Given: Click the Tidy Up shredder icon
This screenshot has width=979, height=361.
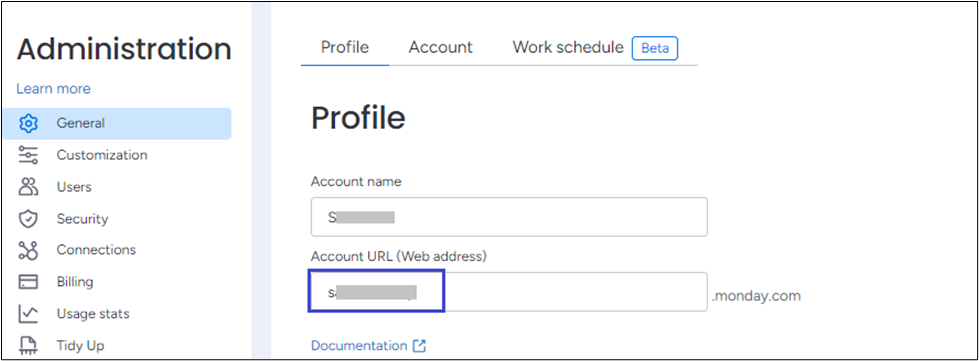Looking at the screenshot, I should tap(29, 345).
